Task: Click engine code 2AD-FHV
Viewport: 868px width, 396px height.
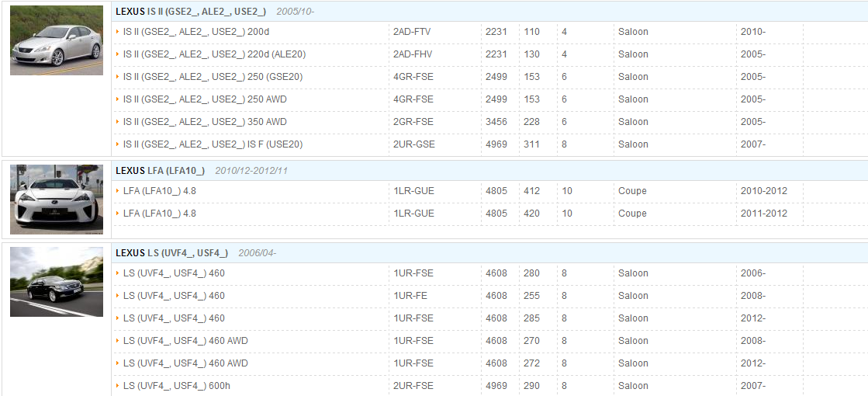Action: click(413, 54)
